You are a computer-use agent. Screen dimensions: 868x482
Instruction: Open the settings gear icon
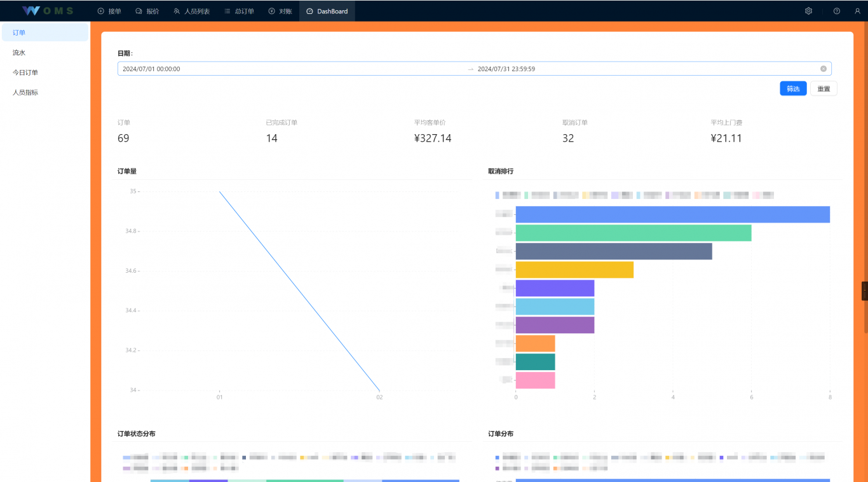pos(808,11)
